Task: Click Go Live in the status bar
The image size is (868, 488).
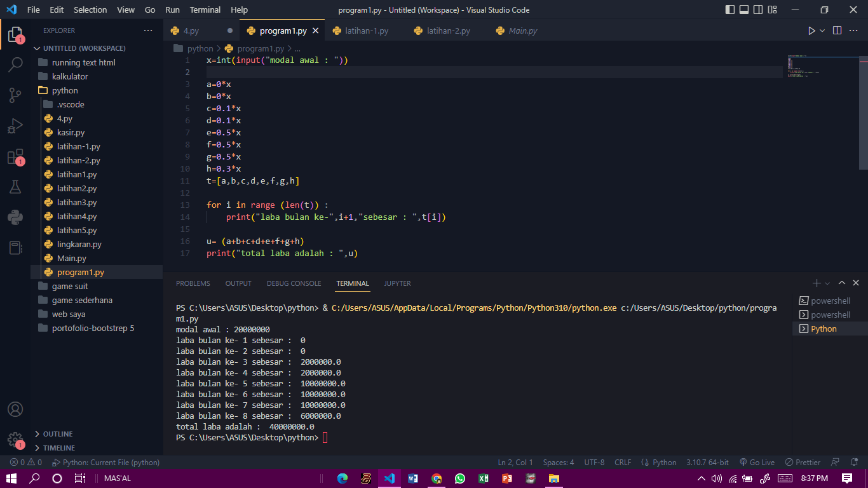Action: tap(757, 463)
